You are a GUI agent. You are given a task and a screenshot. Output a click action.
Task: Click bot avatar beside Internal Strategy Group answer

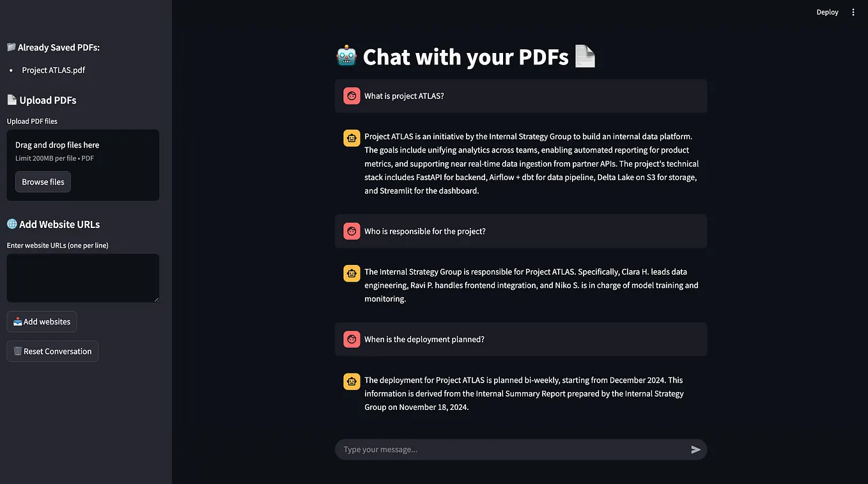tap(352, 273)
